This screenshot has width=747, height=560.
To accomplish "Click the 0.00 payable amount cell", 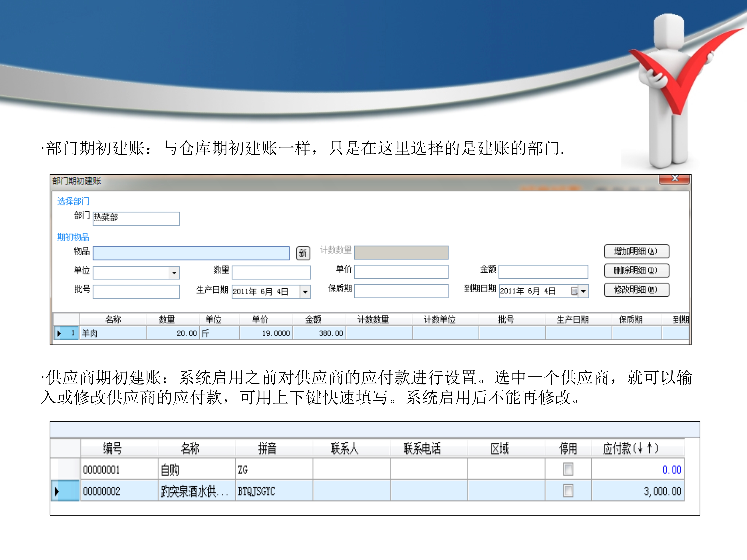I will (x=638, y=469).
